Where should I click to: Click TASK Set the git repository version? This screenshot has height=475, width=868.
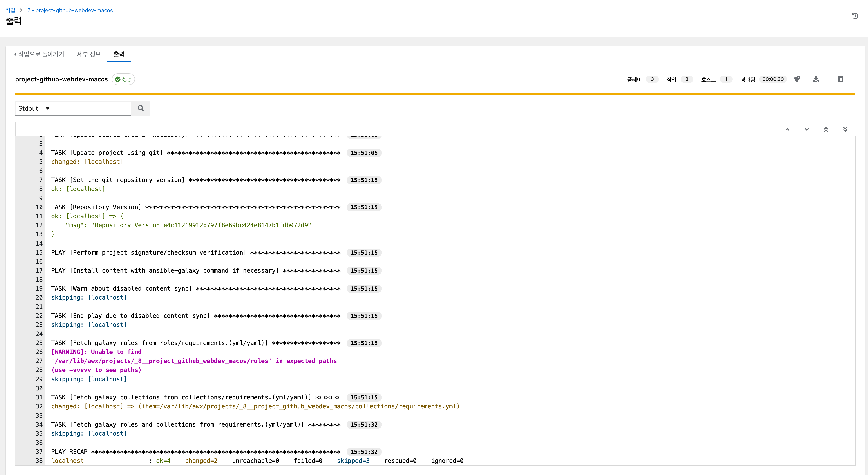coord(196,180)
